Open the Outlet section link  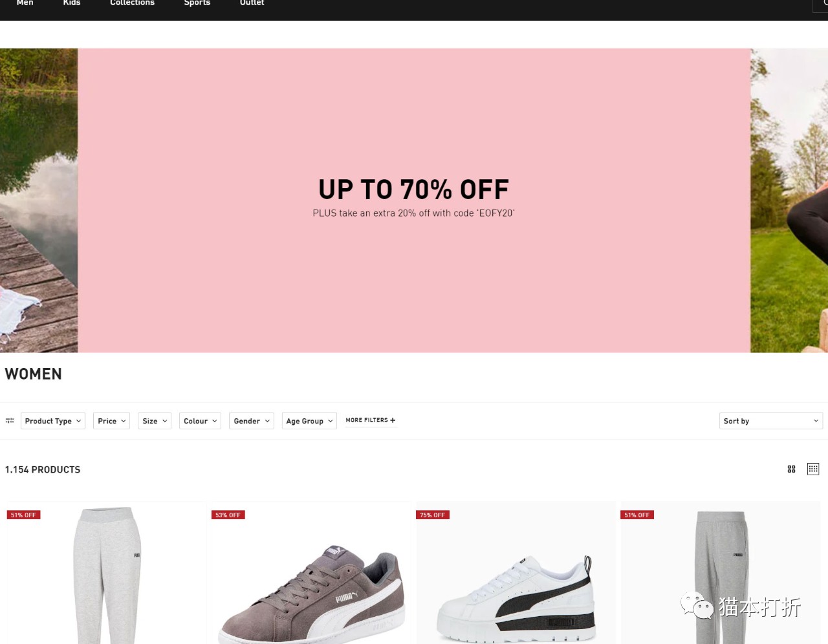[x=252, y=3]
